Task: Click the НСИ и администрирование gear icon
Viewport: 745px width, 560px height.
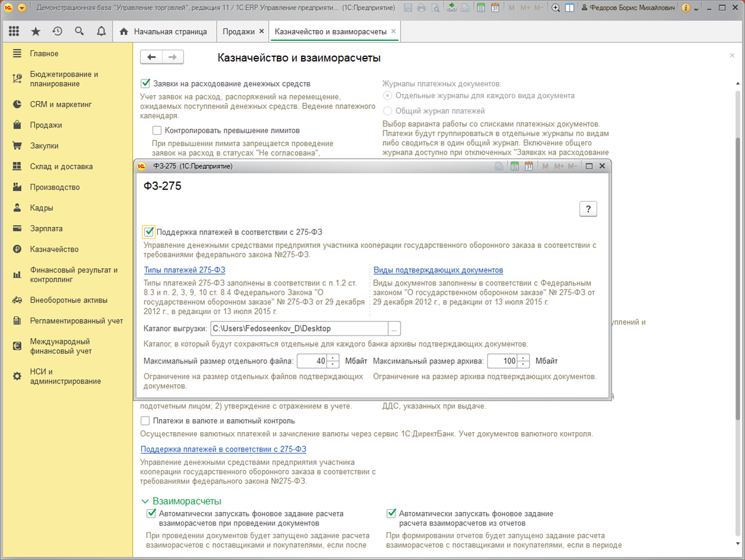Action: [17, 376]
